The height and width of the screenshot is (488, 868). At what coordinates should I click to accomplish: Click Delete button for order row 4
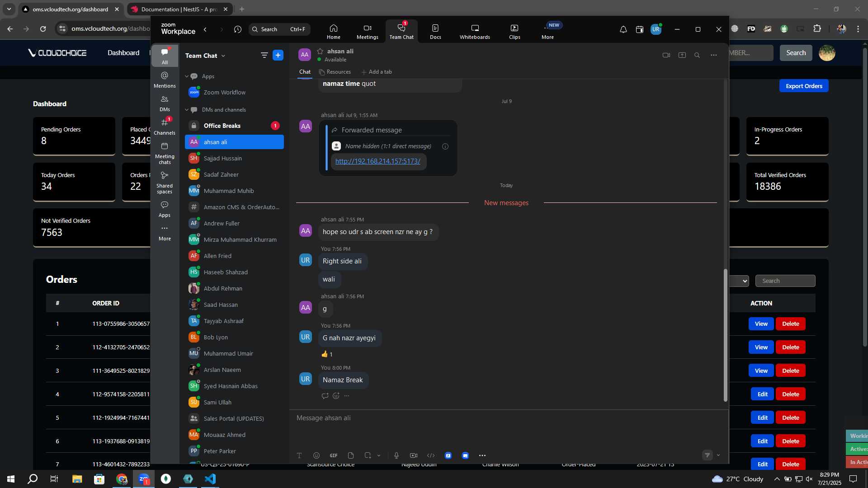point(790,394)
